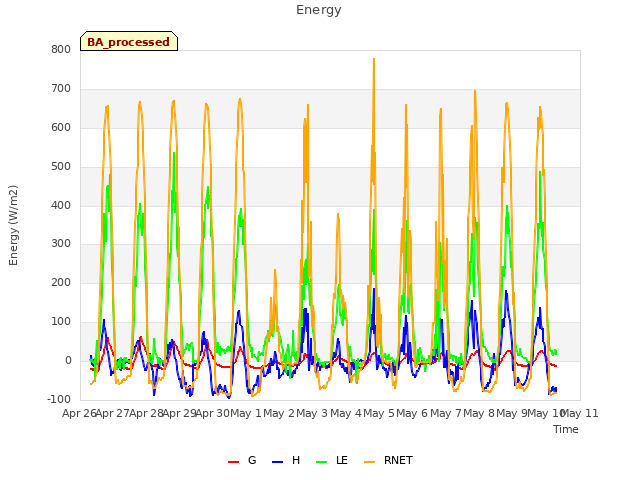The width and height of the screenshot is (640, 480).
Task: Click the G legend label
Action: point(252,460)
